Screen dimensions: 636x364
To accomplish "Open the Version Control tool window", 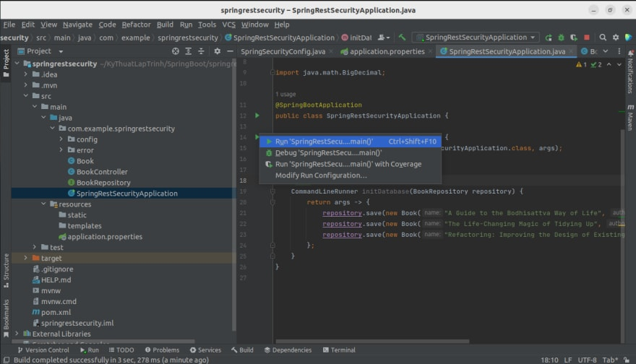I will [x=43, y=350].
